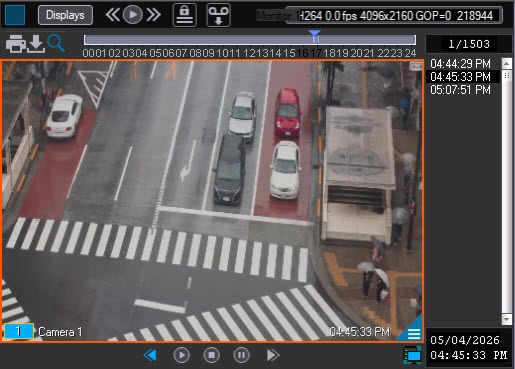Fast forward with the double right chevron

tap(154, 15)
